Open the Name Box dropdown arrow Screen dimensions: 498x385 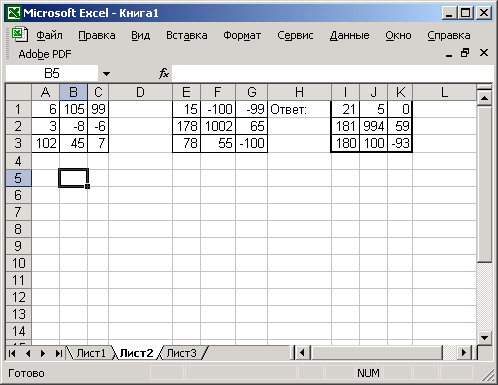pyautogui.click(x=106, y=73)
